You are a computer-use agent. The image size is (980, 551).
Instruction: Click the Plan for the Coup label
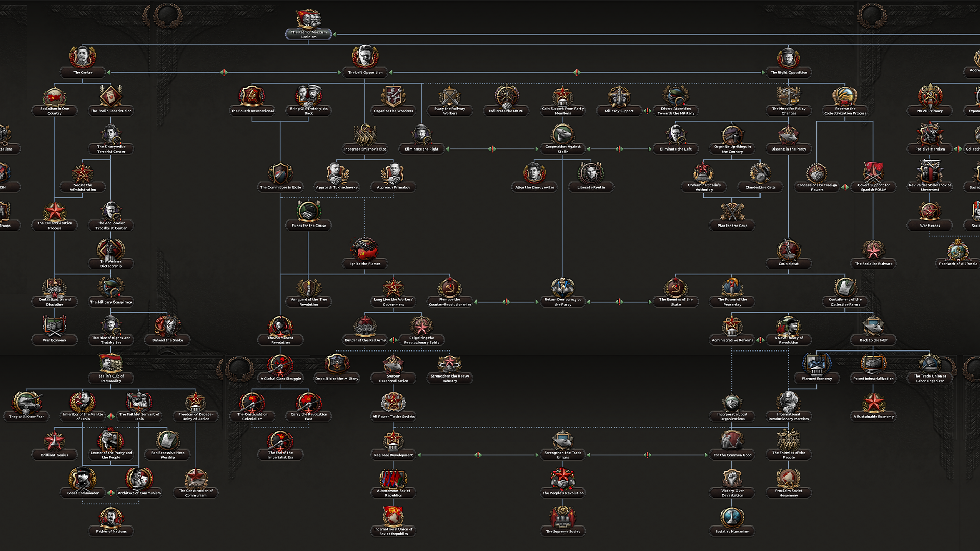coord(732,226)
